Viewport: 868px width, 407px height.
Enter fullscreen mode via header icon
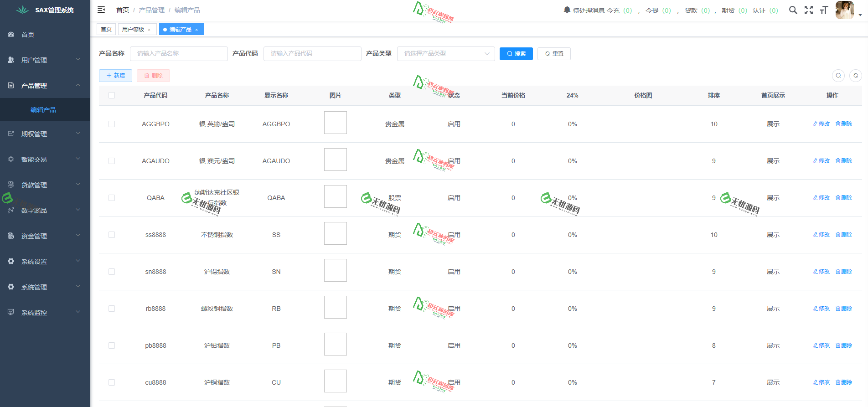pos(809,10)
